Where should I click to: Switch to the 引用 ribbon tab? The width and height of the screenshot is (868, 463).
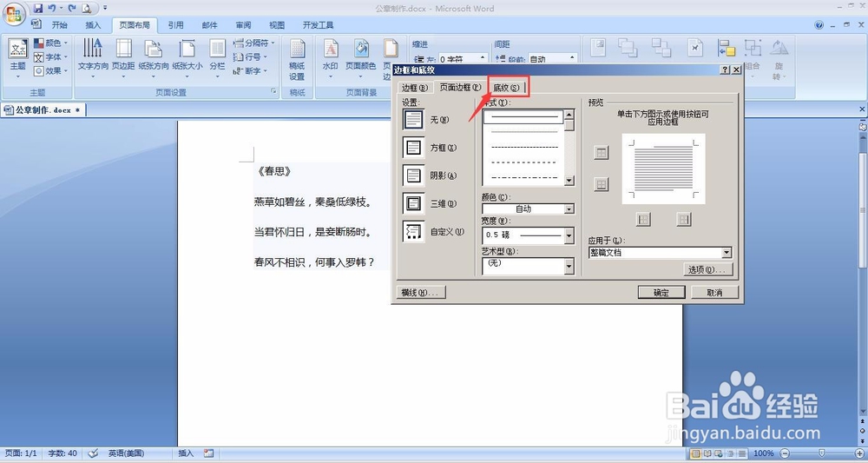176,25
